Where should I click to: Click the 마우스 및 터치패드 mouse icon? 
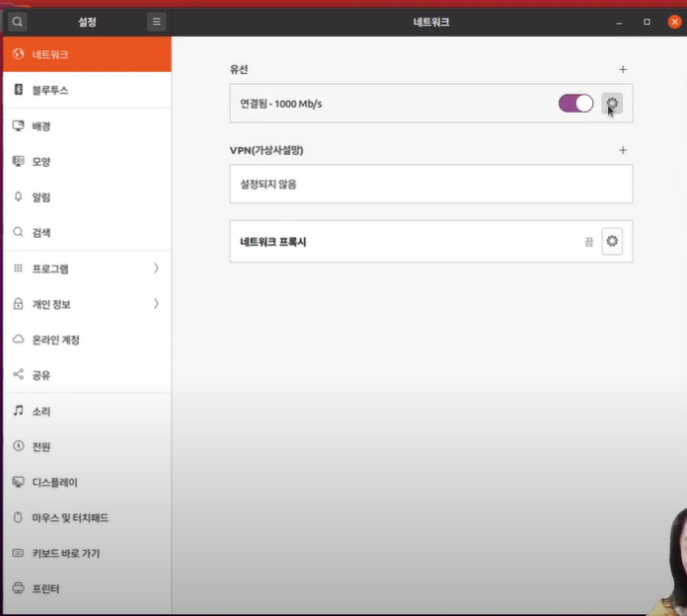coord(18,517)
